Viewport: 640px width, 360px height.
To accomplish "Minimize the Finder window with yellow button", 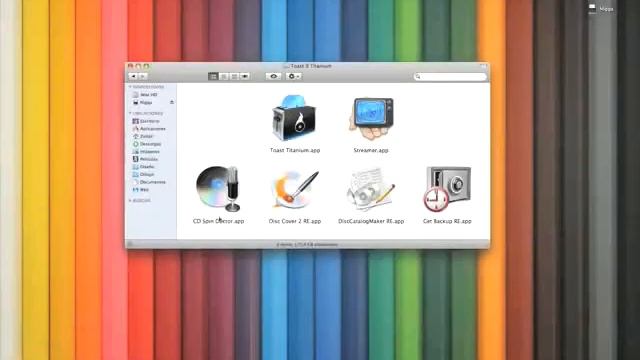I will 138,66.
